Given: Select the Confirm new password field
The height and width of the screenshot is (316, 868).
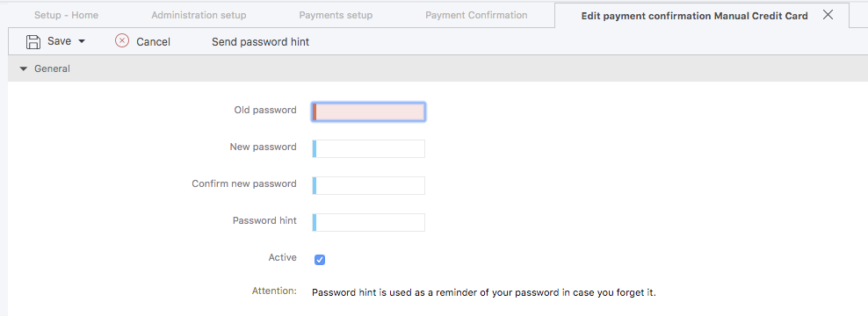Looking at the screenshot, I should click(369, 185).
